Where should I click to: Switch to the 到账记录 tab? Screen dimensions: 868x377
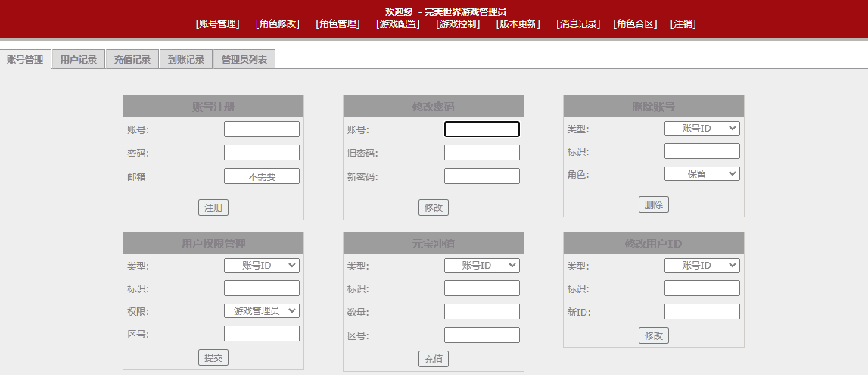pos(186,60)
